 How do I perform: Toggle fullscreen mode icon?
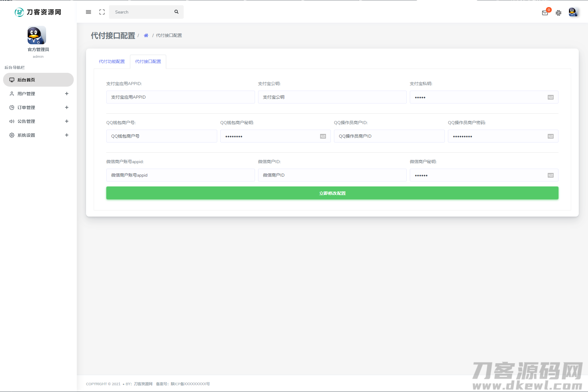102,12
